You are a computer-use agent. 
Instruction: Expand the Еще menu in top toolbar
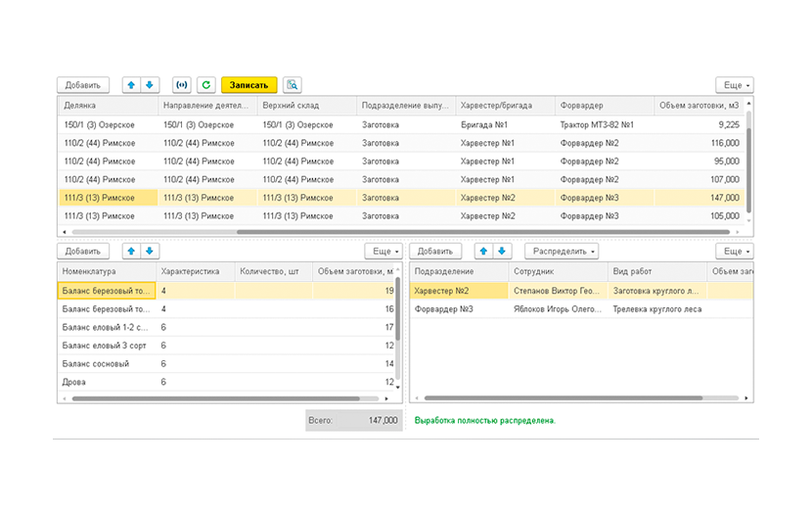tap(734, 85)
